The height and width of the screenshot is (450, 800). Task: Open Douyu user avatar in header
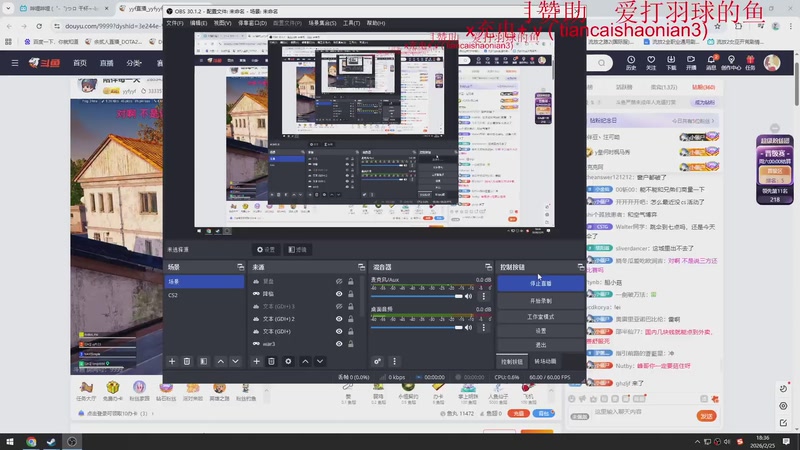click(772, 63)
